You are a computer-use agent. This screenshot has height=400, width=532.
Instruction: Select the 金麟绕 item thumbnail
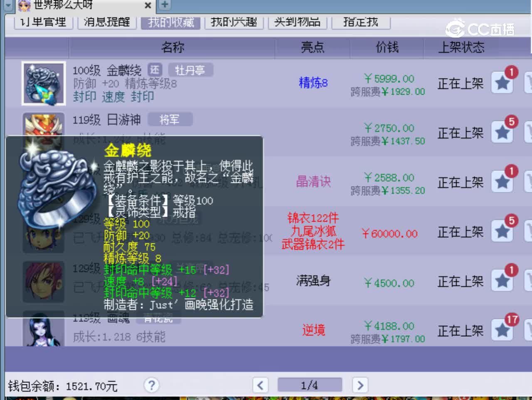[44, 83]
